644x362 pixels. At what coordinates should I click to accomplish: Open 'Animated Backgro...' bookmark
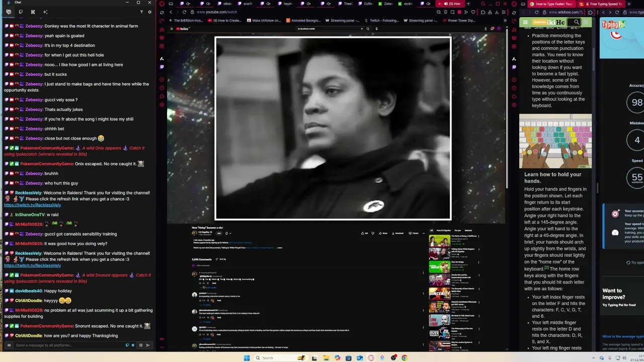(303, 21)
